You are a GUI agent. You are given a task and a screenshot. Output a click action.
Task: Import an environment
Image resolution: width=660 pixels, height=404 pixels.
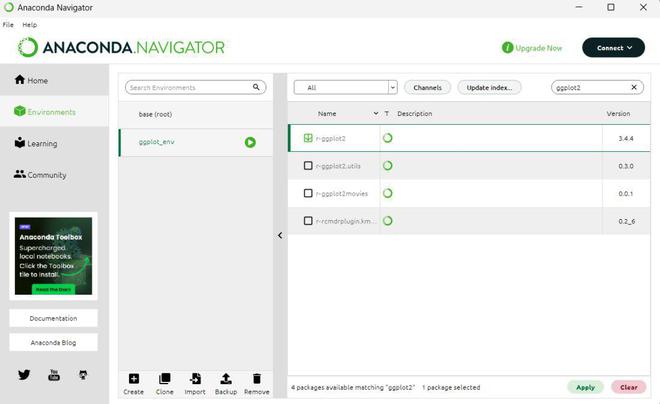(x=195, y=384)
